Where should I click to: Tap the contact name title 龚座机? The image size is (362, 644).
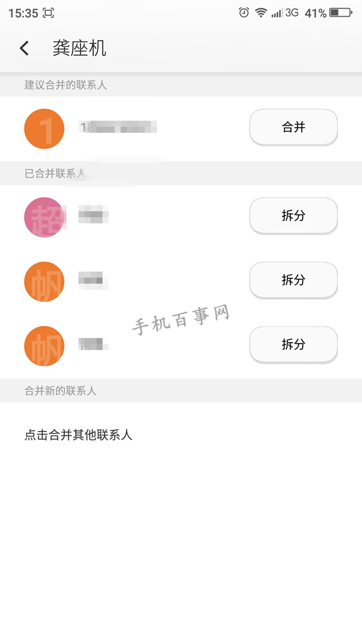[79, 48]
